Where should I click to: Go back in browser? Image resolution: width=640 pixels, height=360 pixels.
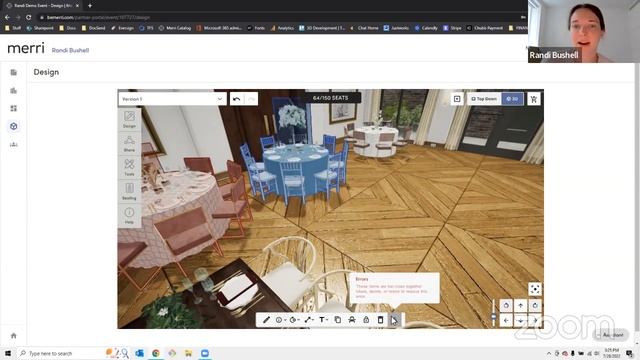click(x=7, y=18)
